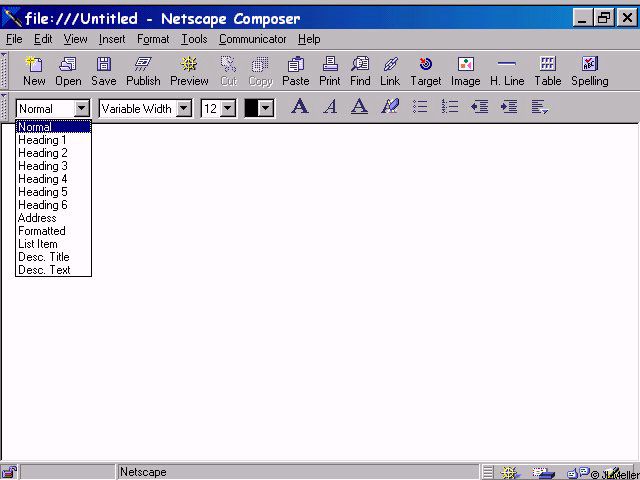The height and width of the screenshot is (480, 640).
Task: Open the Help menu
Action: (x=309, y=39)
